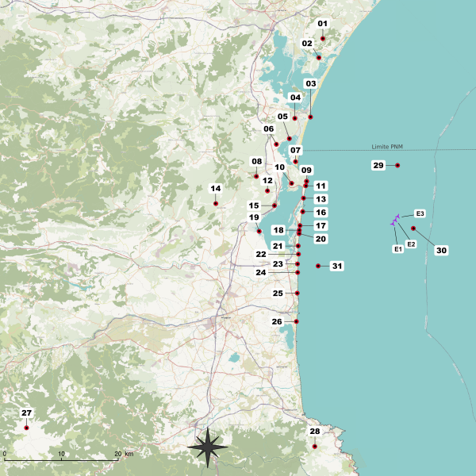Image resolution: width=476 pixels, height=476 pixels.
Task: Select the '24' site label
Action: coord(261,272)
